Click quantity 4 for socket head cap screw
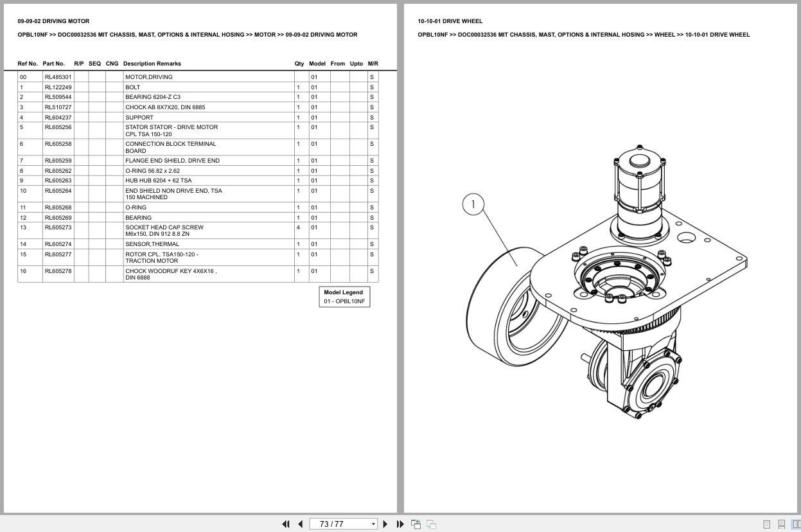801x532 pixels. coord(298,227)
